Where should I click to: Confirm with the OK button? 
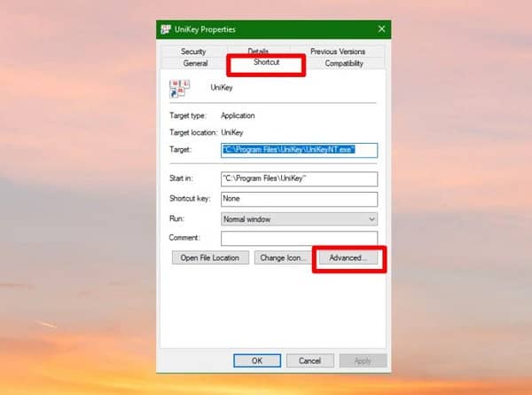point(257,360)
